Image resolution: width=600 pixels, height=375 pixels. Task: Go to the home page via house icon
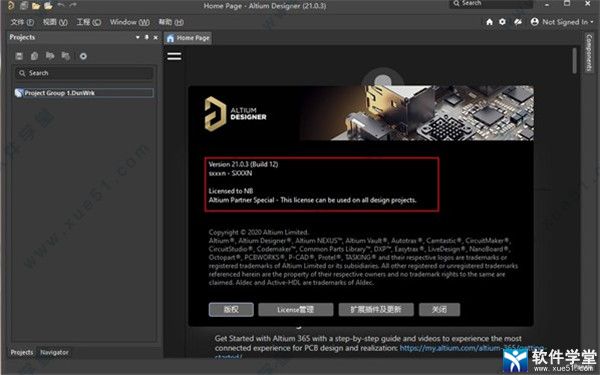[489, 22]
